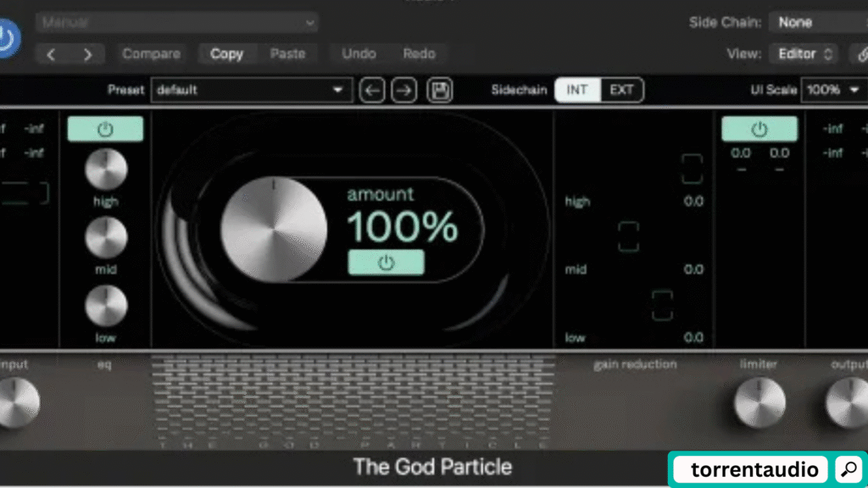Toggle the amount power button under 100%
868x488 pixels.
[386, 263]
